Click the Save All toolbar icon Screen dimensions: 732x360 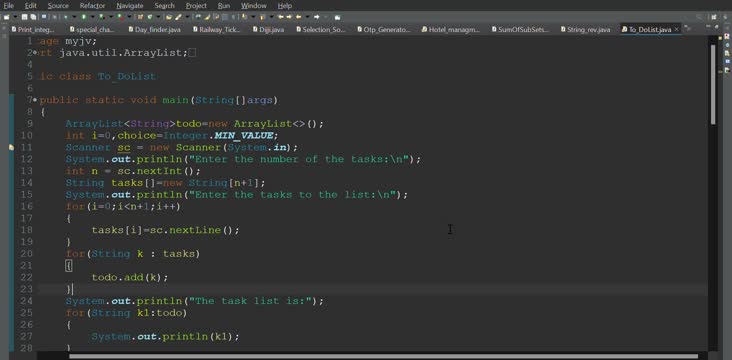pos(33,17)
